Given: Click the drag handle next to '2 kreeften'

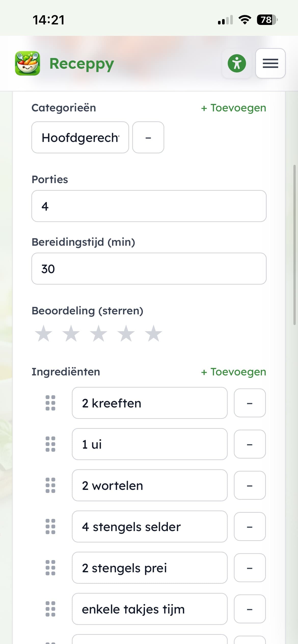Looking at the screenshot, I should pos(50,403).
